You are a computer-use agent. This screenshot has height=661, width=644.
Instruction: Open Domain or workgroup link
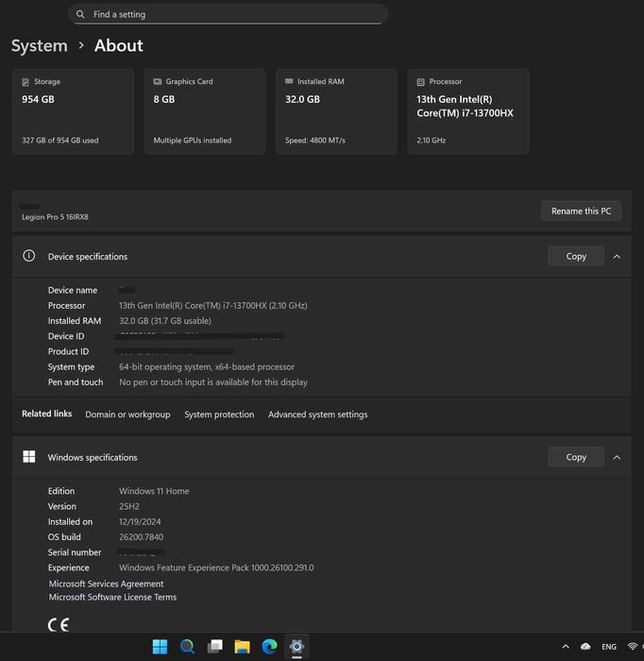point(127,415)
